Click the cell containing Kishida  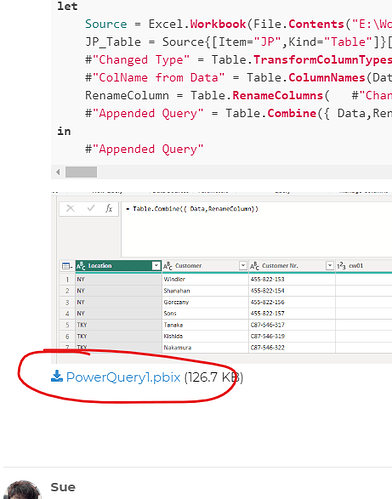tap(205, 336)
